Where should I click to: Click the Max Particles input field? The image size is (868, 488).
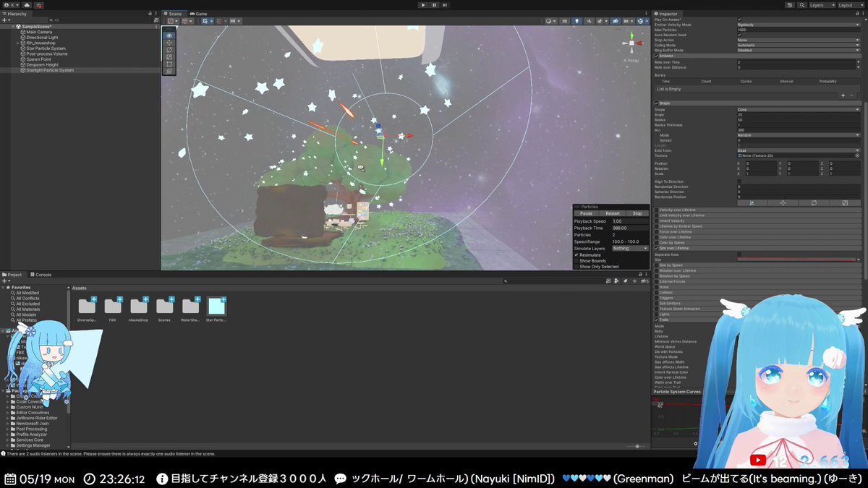tap(799, 30)
